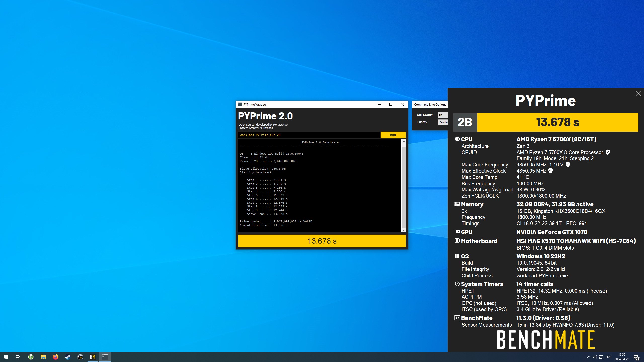
Task: Click the 2B category badge in BenchMate panel
Action: (x=465, y=122)
